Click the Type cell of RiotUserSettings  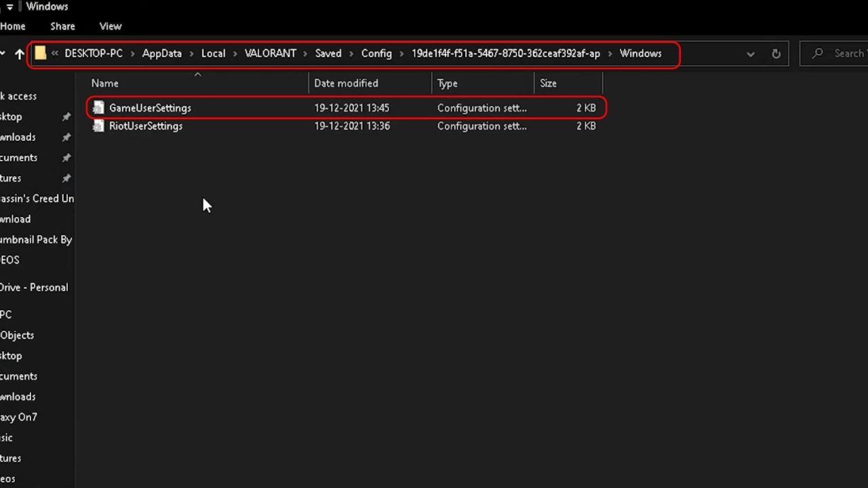[x=481, y=126]
